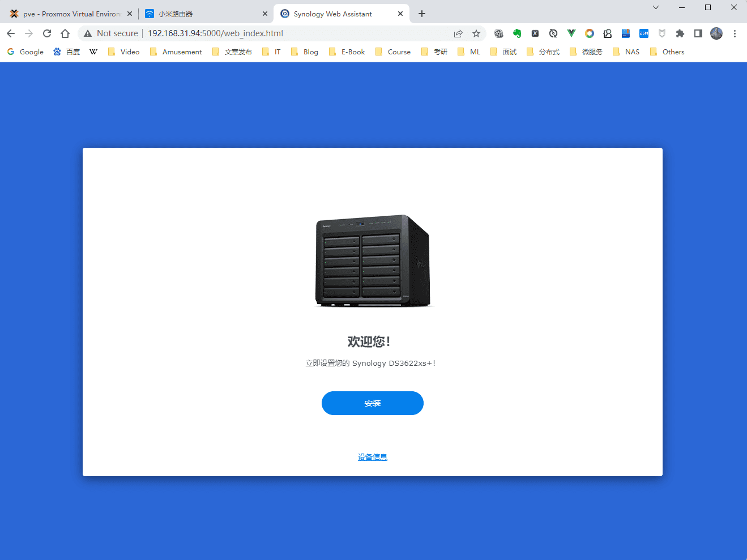The image size is (747, 560).
Task: Click the multicolor ring extension icon
Action: (x=590, y=33)
